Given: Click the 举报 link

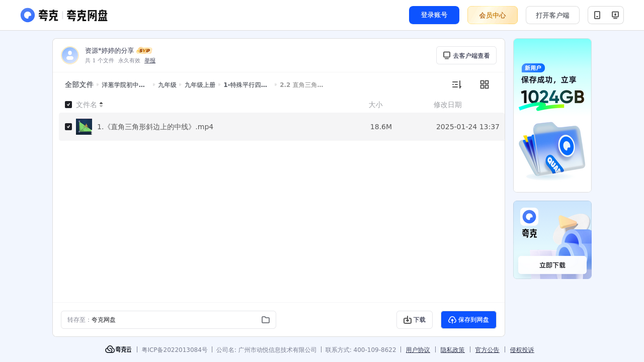Looking at the screenshot, I should (150, 60).
